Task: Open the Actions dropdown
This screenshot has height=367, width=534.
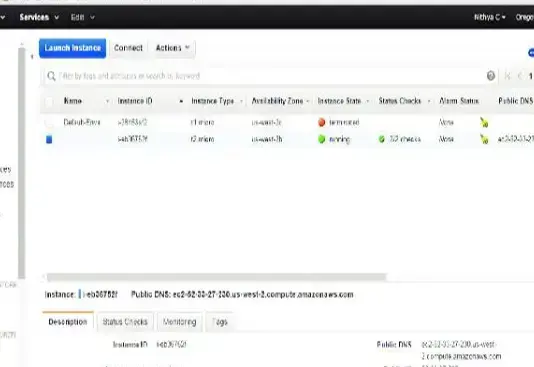Action: click(173, 48)
